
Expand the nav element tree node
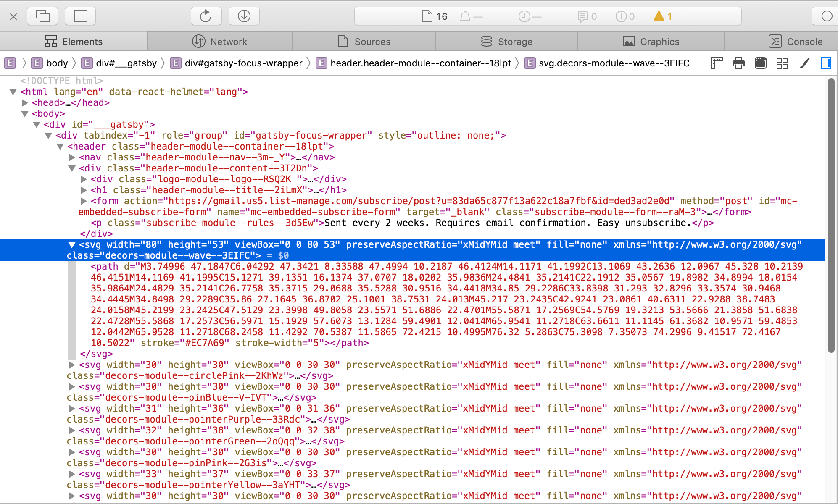[x=72, y=157]
